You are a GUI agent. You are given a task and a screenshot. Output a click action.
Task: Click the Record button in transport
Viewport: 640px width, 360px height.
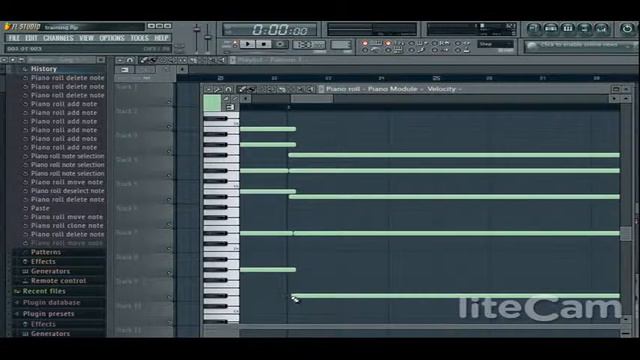click(x=280, y=44)
